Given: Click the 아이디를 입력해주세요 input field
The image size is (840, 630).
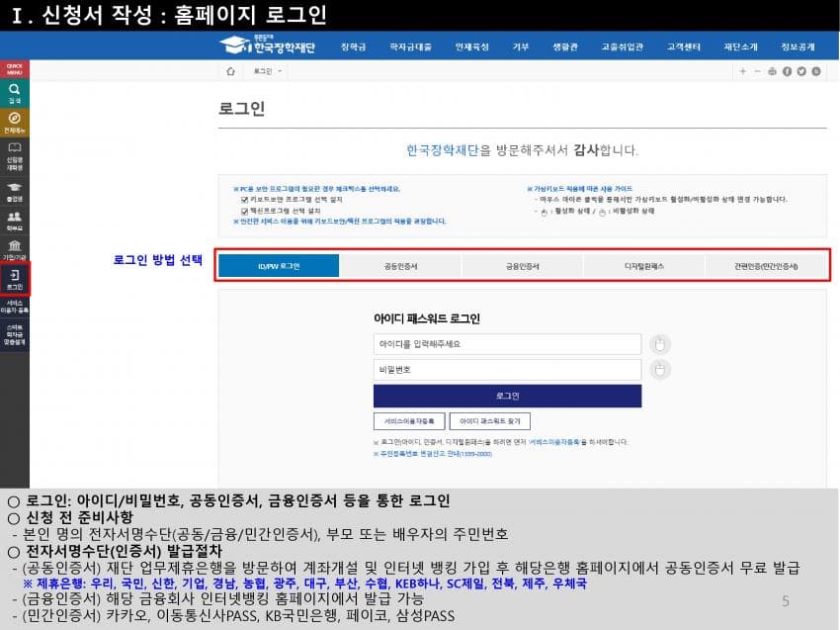Looking at the screenshot, I should point(506,344).
